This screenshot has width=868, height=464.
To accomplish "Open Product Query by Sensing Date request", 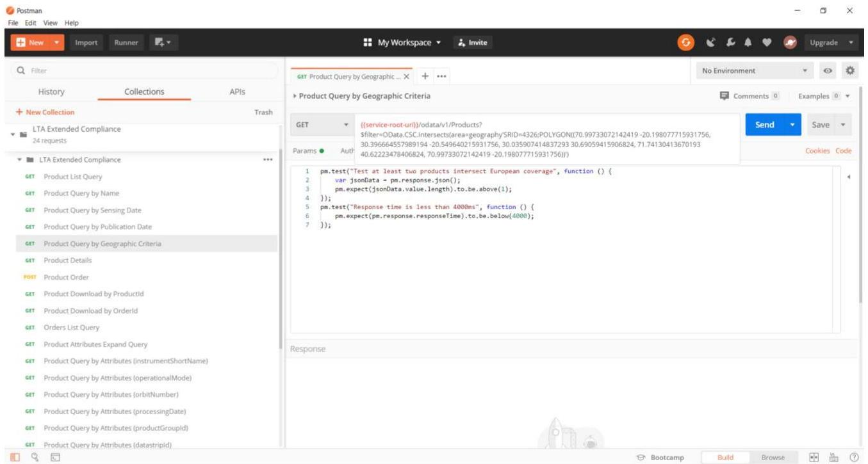I will [147, 210].
